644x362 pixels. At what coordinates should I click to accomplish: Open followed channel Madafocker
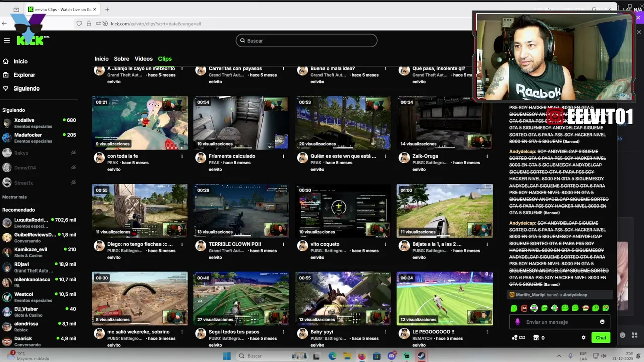tap(39, 138)
